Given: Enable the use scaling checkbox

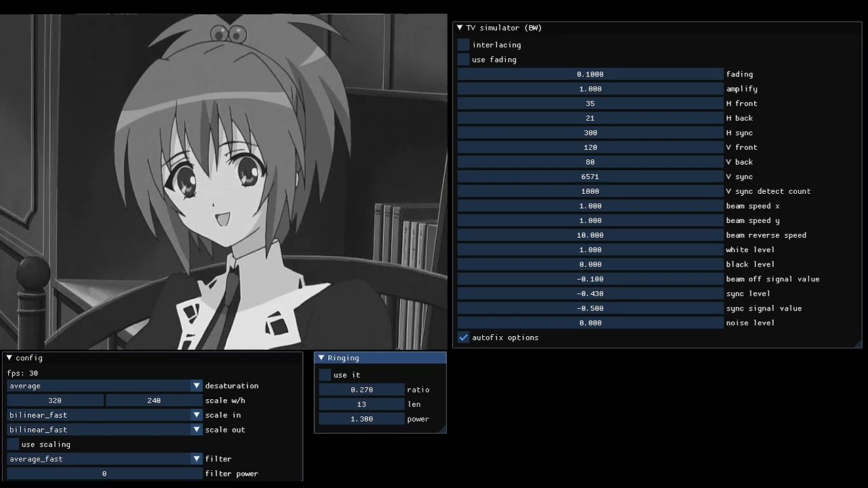Looking at the screenshot, I should point(13,445).
